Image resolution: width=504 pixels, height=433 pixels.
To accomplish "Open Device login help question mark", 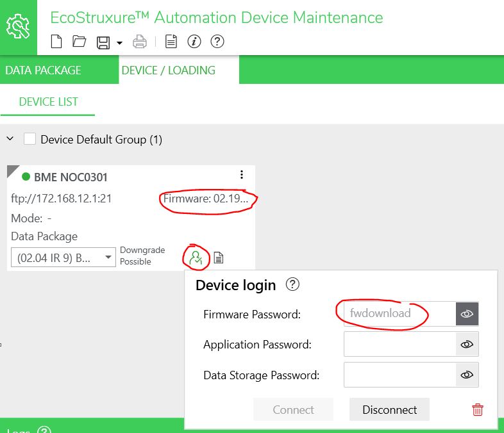I will pos(292,284).
